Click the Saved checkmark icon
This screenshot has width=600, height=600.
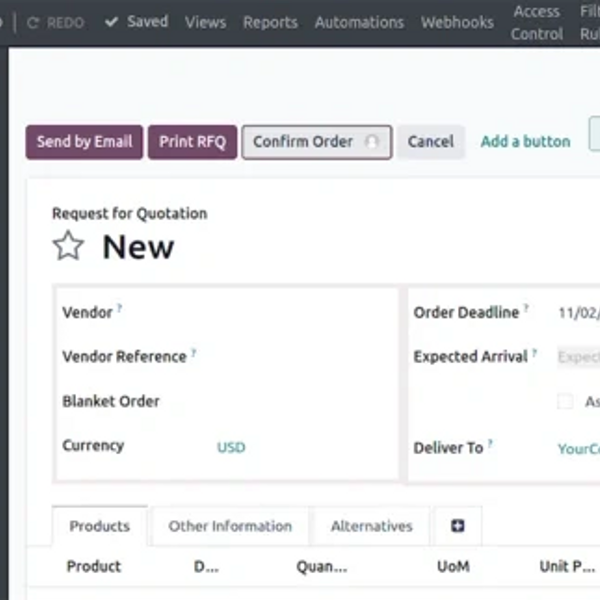(111, 22)
